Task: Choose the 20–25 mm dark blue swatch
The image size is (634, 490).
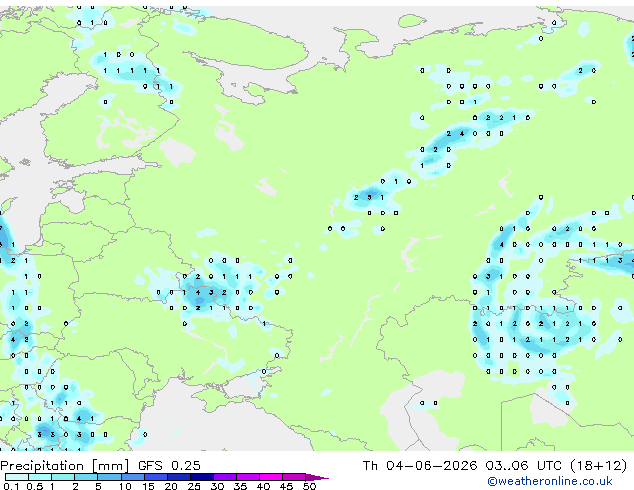Action: coord(178,477)
